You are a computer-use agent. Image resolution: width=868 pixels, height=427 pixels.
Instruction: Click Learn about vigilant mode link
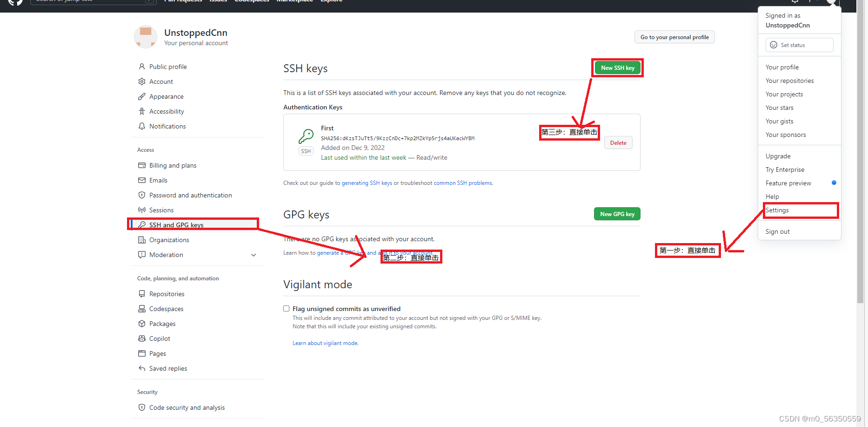click(325, 343)
